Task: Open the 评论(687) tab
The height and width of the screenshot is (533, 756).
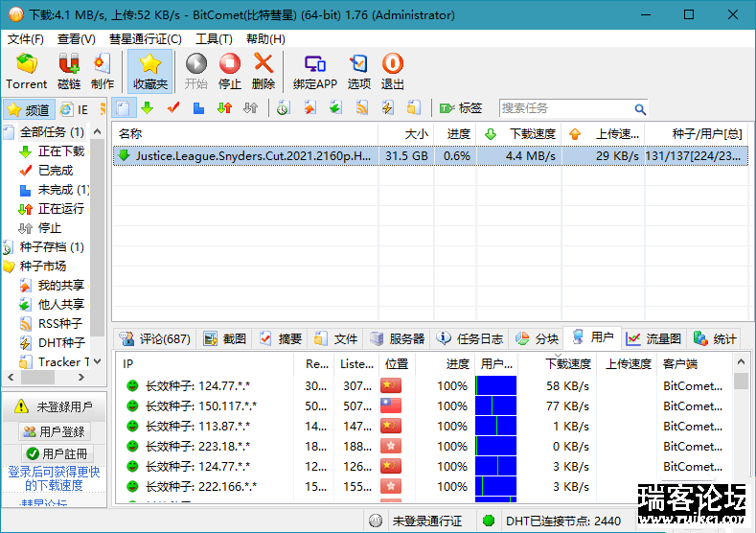Action: pos(155,339)
